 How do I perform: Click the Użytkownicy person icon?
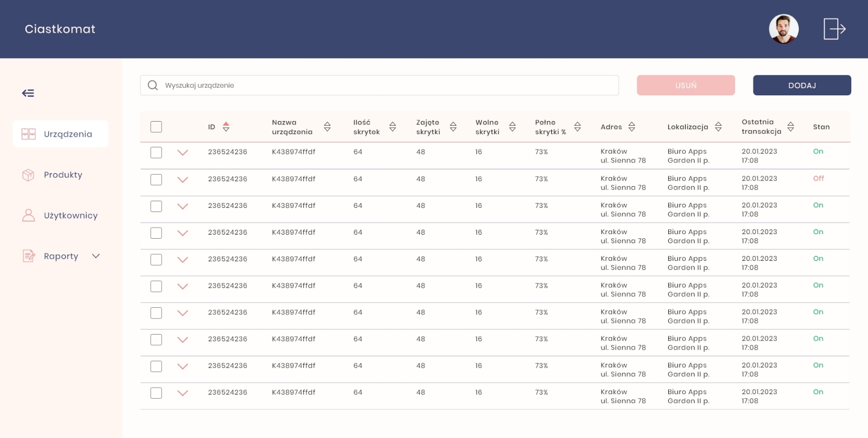[x=29, y=215]
